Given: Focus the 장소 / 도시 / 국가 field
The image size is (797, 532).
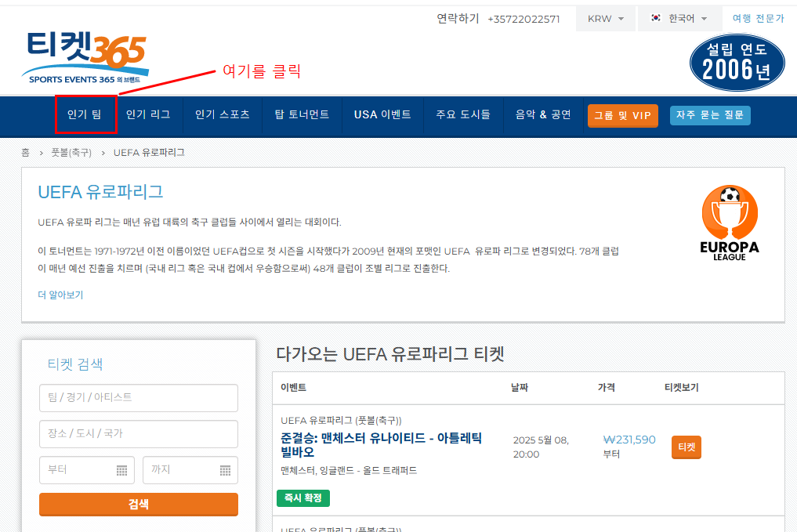Looking at the screenshot, I should click(x=138, y=434).
